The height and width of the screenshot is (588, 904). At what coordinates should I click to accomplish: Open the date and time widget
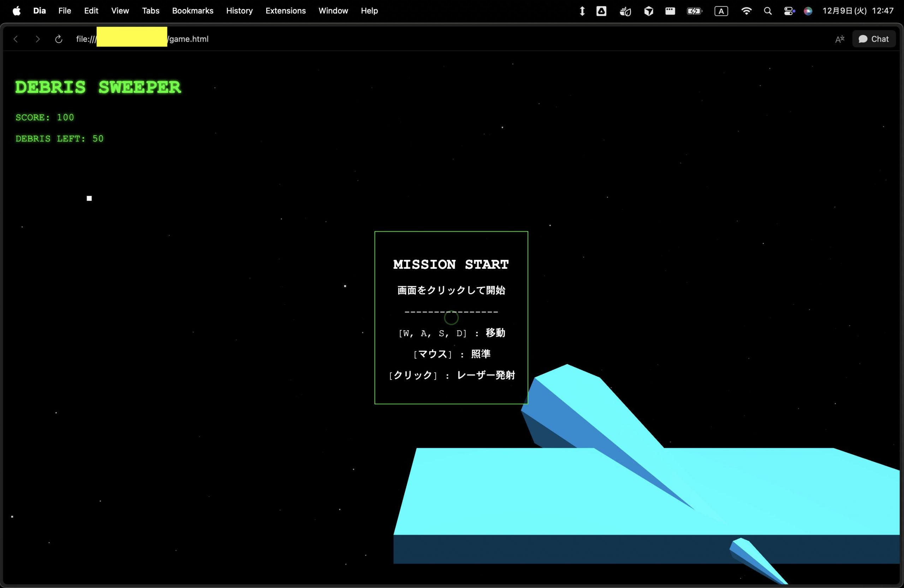coord(858,11)
